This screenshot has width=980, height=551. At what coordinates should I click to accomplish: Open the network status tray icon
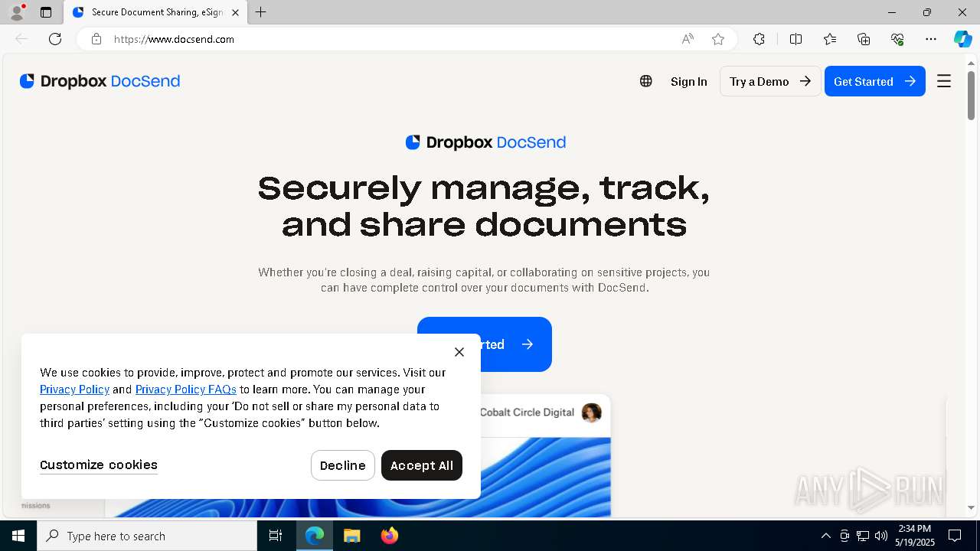tap(863, 536)
